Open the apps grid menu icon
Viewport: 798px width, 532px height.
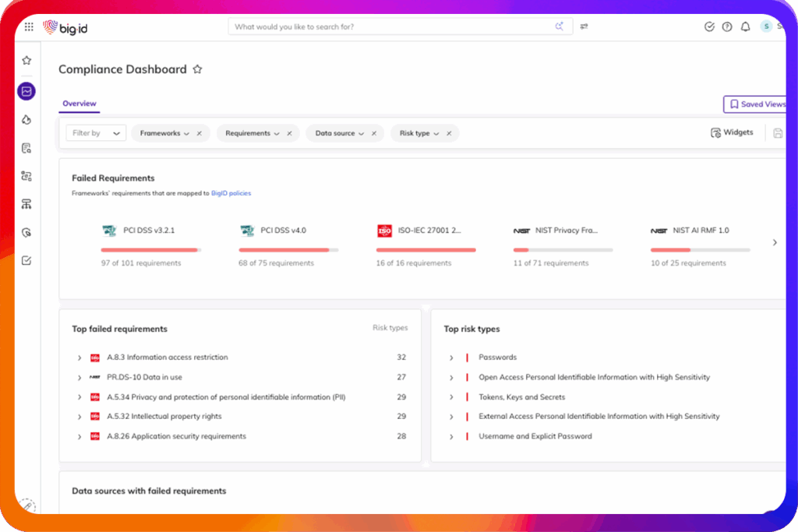point(29,26)
